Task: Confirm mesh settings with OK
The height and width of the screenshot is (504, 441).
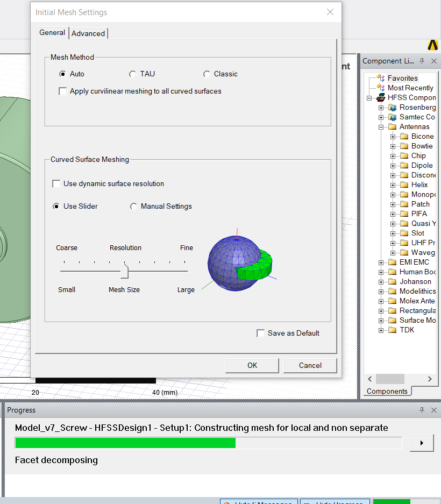Action: click(x=252, y=365)
